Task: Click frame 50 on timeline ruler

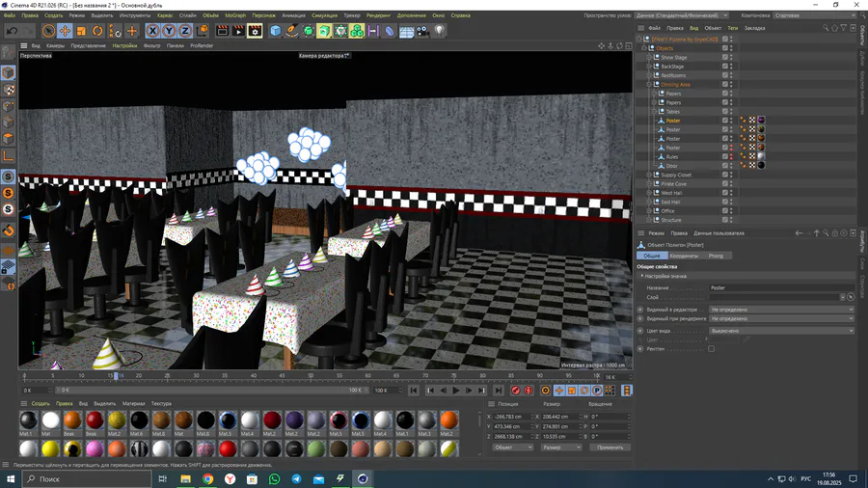Action: pyautogui.click(x=310, y=376)
